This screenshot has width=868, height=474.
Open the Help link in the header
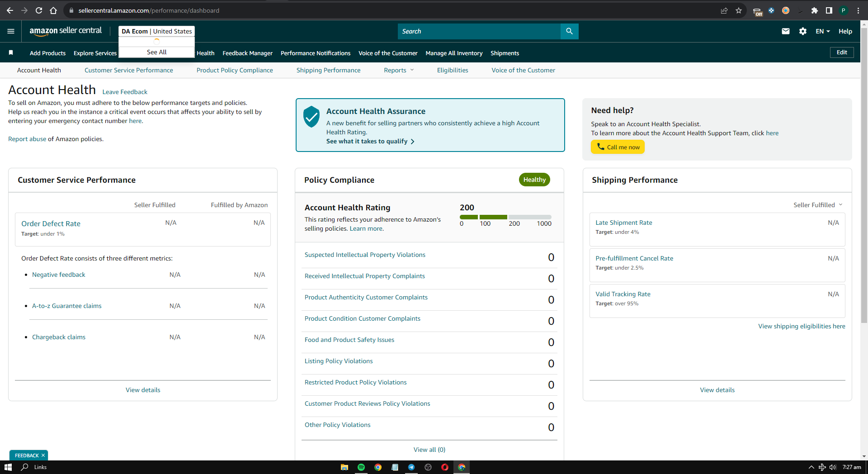(x=845, y=31)
